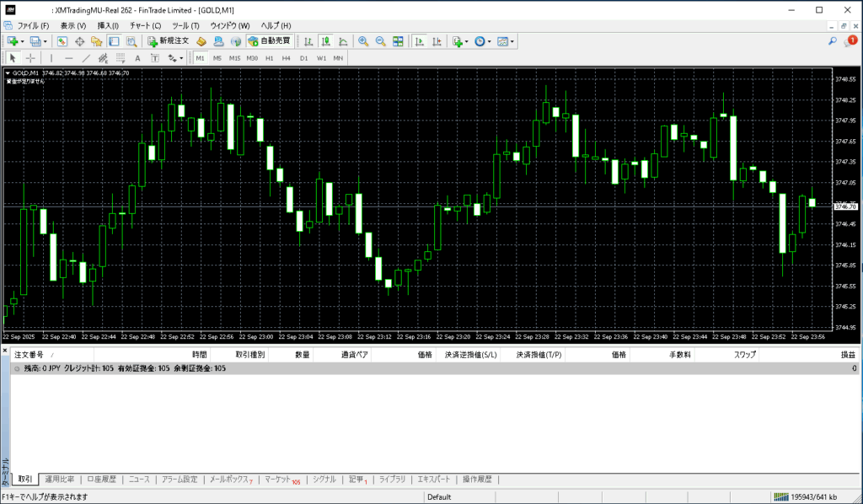Viewport: 863px width, 504px height.
Task: Switch to the 口座履歴 tab
Action: [x=103, y=480]
